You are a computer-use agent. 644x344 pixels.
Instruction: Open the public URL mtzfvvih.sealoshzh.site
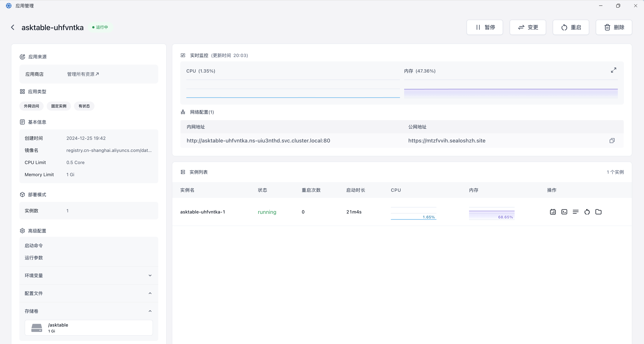(447, 141)
